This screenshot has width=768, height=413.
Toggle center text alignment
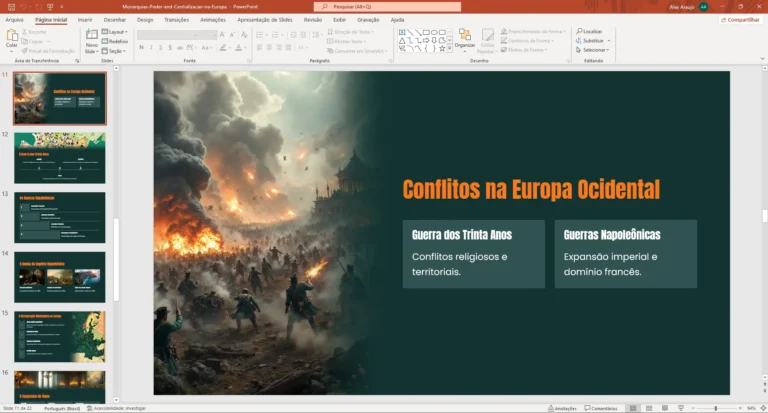(269, 48)
